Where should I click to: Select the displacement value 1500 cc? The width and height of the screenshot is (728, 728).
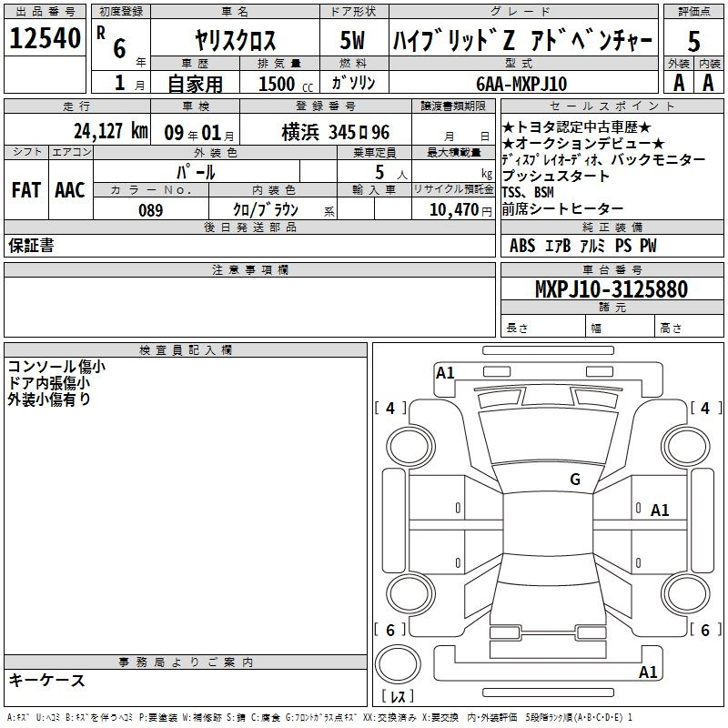[x=286, y=84]
